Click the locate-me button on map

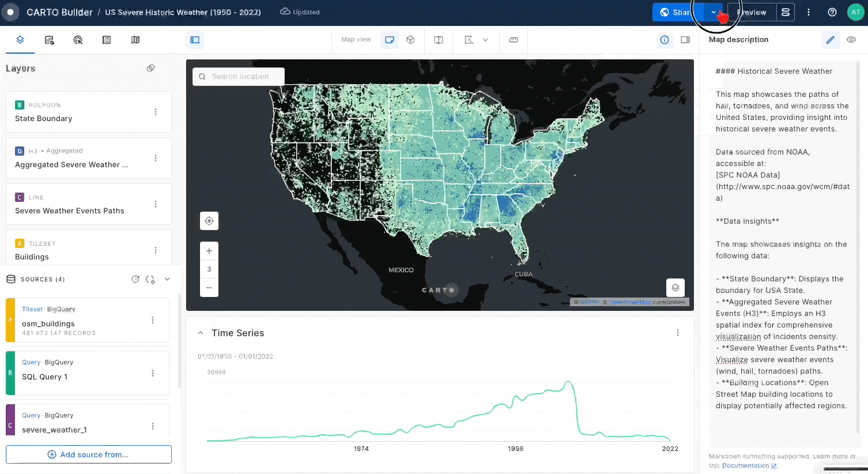[209, 221]
